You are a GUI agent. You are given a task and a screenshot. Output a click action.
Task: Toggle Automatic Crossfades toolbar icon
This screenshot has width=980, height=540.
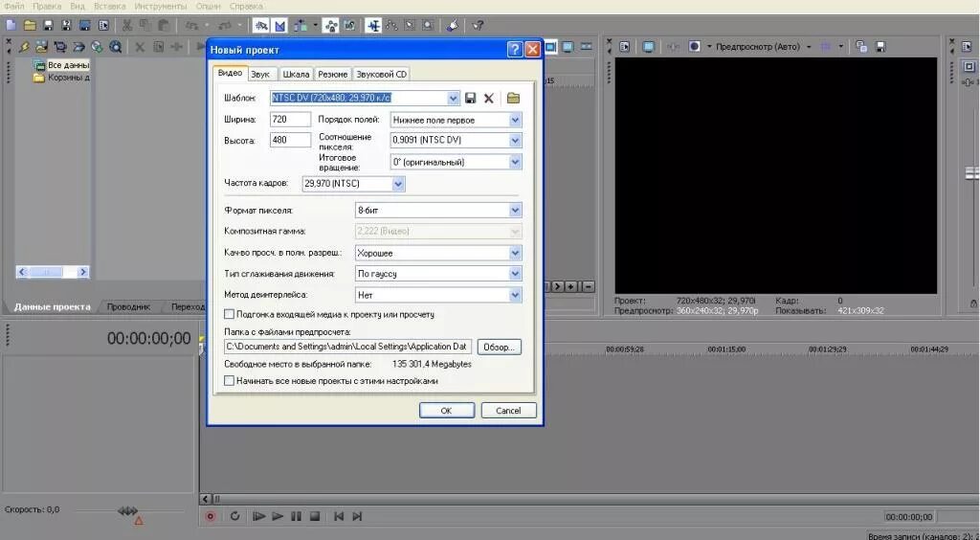[280, 26]
